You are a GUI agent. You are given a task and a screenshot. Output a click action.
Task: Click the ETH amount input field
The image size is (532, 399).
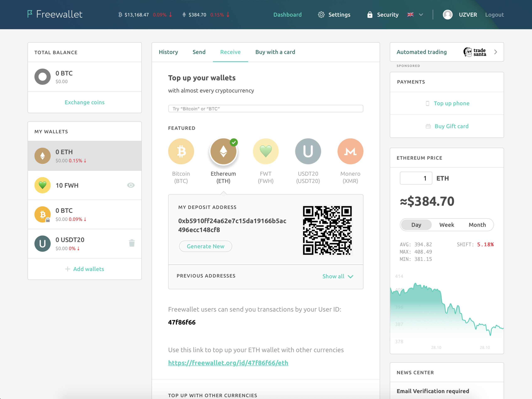(416, 178)
